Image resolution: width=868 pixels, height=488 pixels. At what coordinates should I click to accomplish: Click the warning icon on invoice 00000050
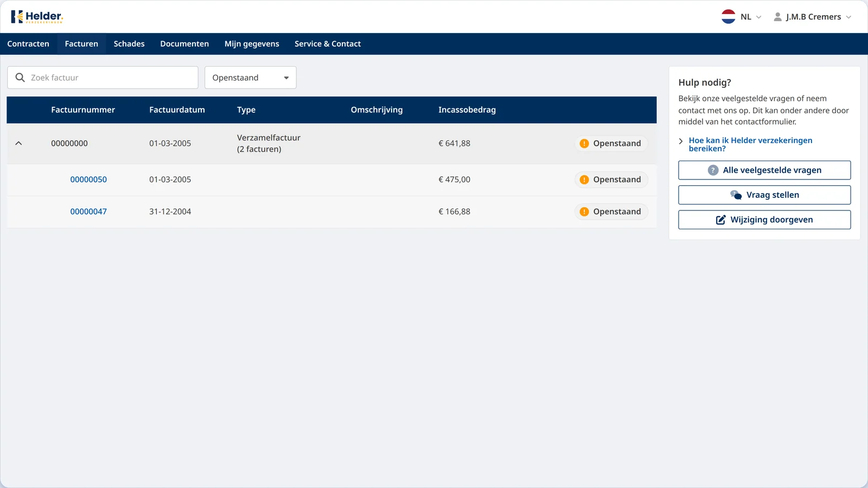[584, 180]
